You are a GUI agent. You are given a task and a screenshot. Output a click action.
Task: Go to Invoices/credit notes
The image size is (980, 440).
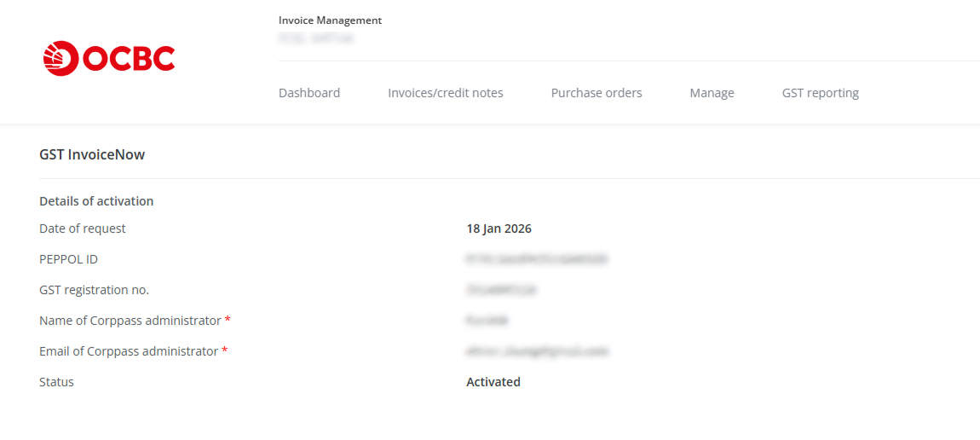pos(445,93)
